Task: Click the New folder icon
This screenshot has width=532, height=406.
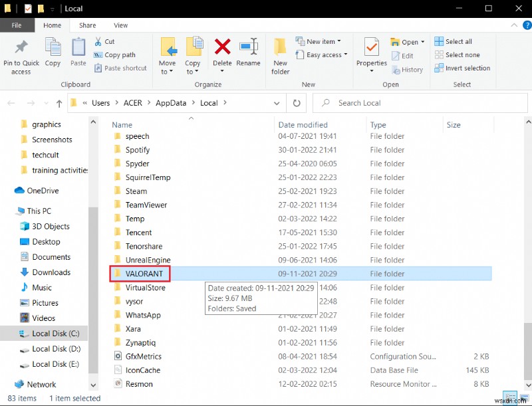Action: point(280,47)
